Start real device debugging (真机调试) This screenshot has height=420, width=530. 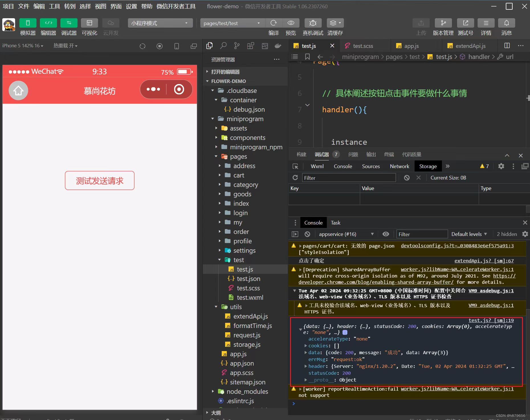coord(313,23)
